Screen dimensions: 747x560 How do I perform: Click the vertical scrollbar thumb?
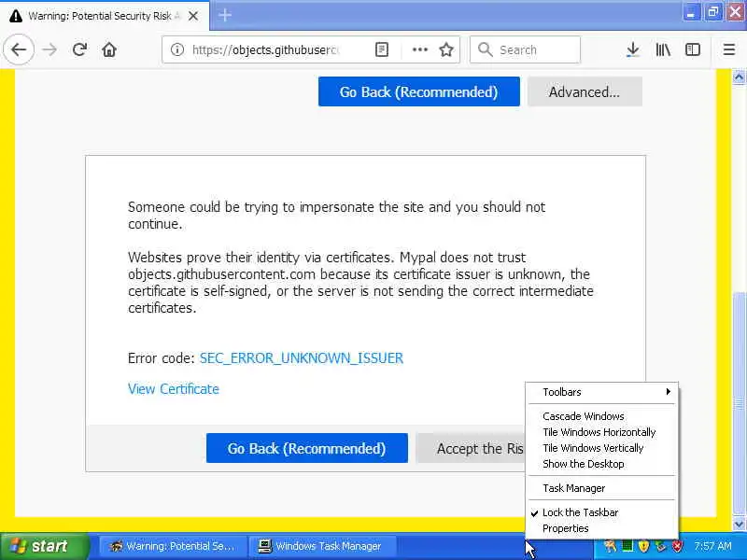point(739,404)
